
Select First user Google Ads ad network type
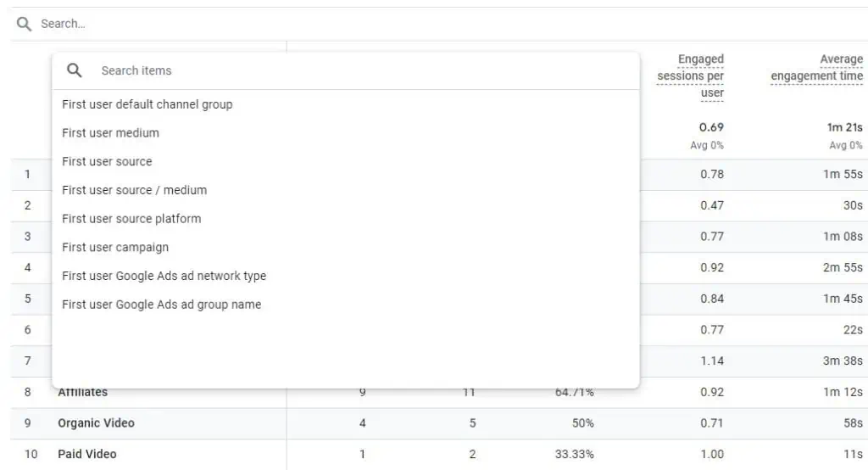[164, 276]
